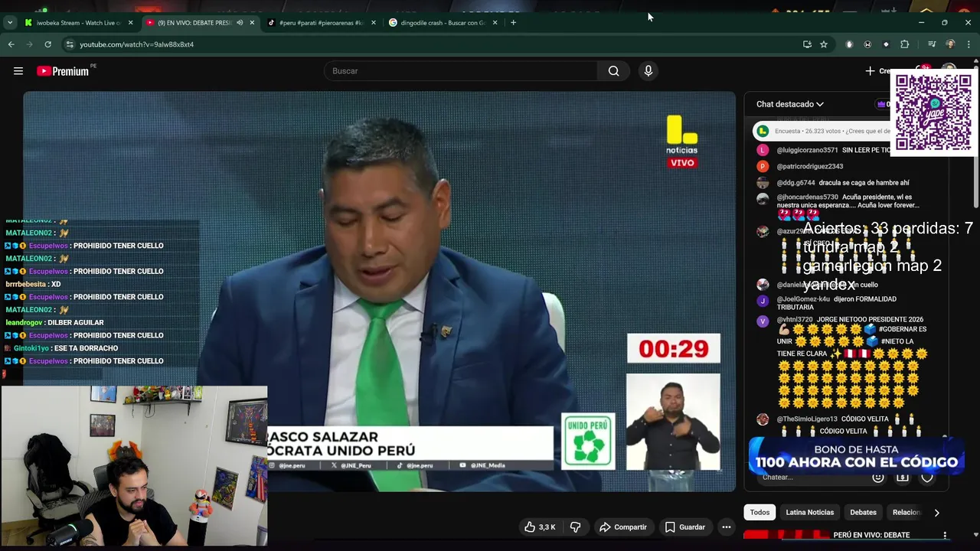This screenshot has width=980, height=551.
Task: Select the Relacionados chip
Action: coord(906,513)
